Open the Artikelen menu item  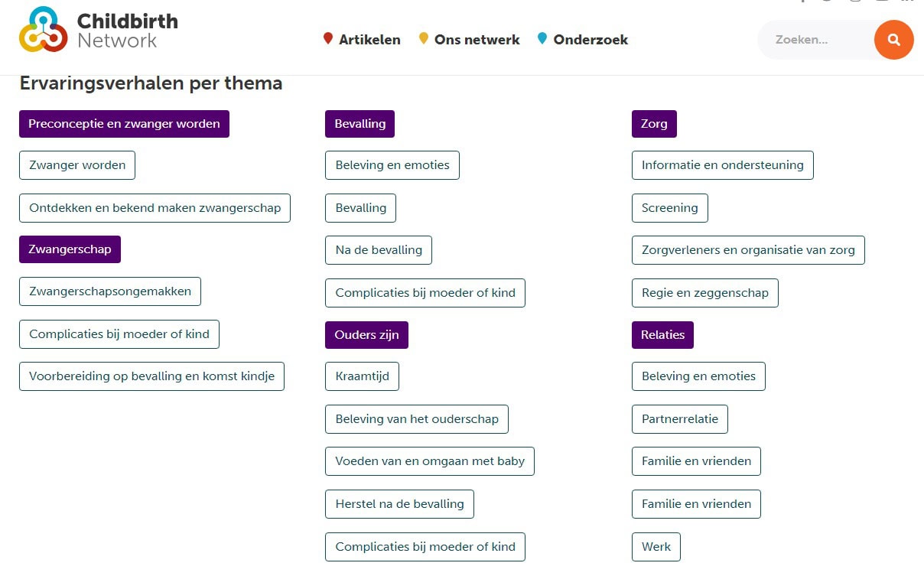pos(369,40)
